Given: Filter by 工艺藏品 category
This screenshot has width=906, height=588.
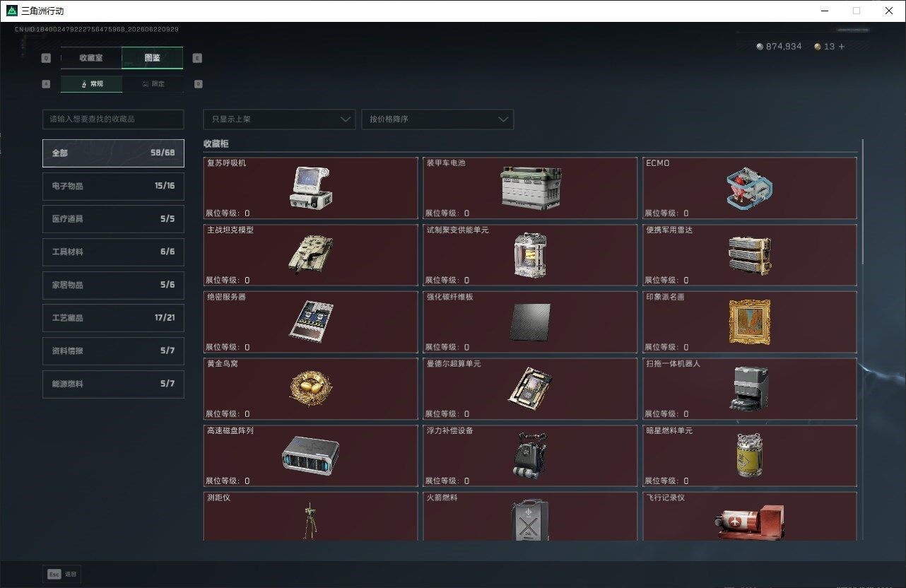Looking at the screenshot, I should click(x=113, y=318).
